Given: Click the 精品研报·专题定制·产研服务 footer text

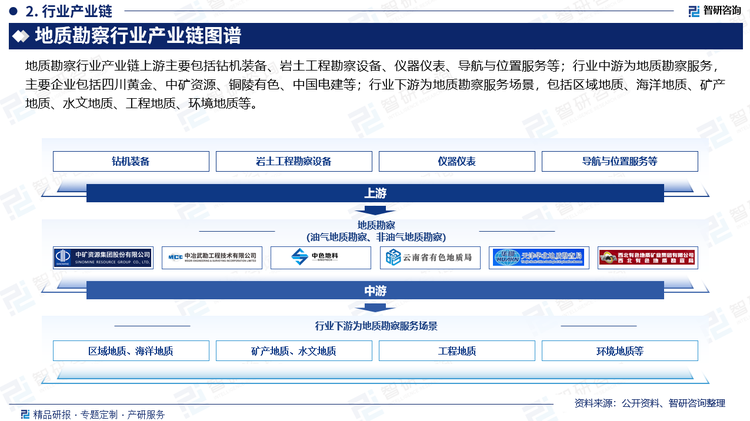Looking at the screenshot, I should (x=99, y=414).
